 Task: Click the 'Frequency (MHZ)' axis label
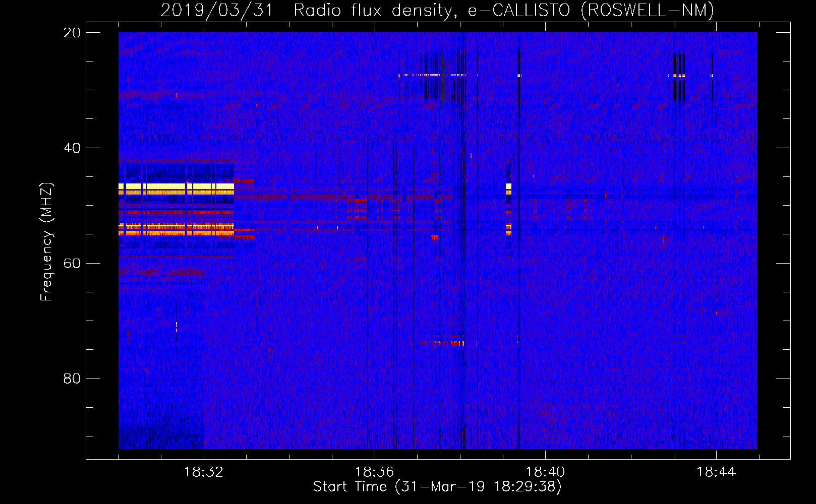pyautogui.click(x=46, y=242)
